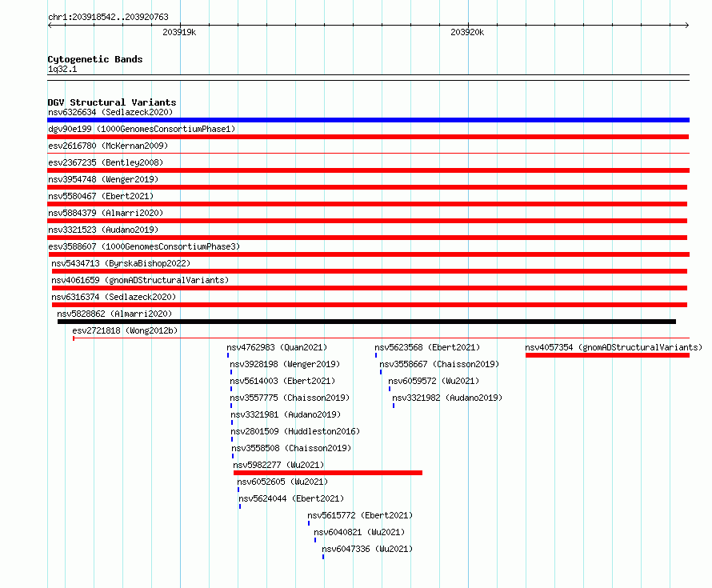
Task: Click nsv4762983 (Quan2021) label
Action: click(x=277, y=347)
